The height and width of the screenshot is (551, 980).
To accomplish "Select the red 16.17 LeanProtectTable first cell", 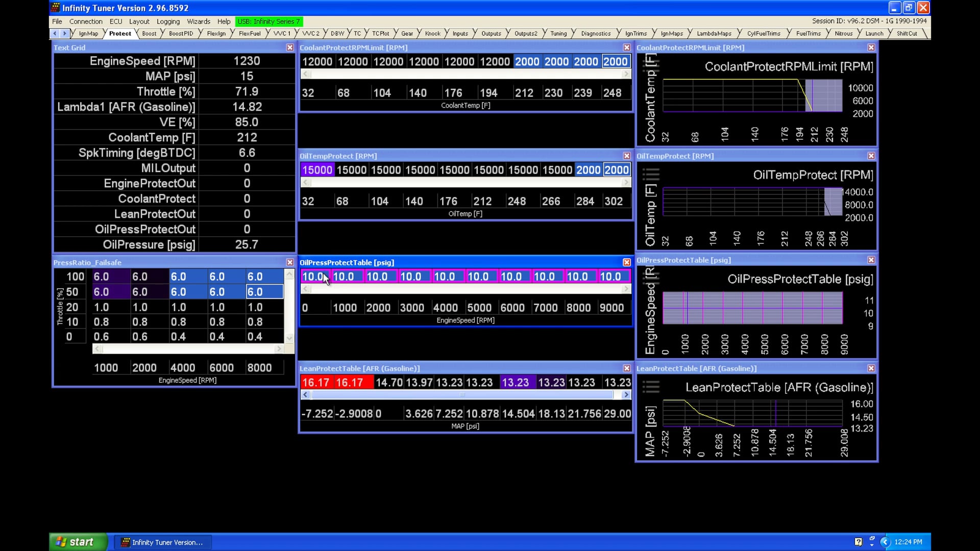I will (x=316, y=383).
